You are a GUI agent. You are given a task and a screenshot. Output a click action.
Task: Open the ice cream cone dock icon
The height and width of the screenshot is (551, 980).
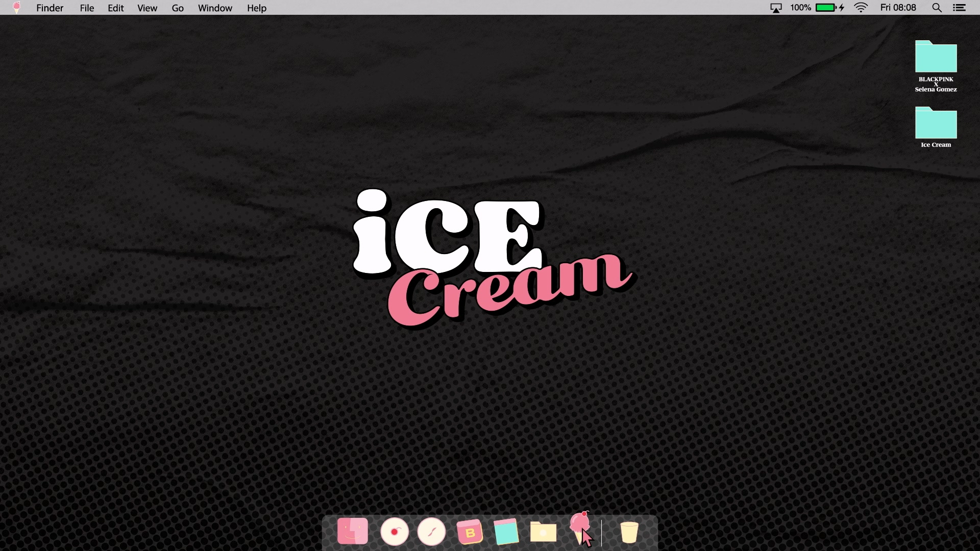[580, 529]
